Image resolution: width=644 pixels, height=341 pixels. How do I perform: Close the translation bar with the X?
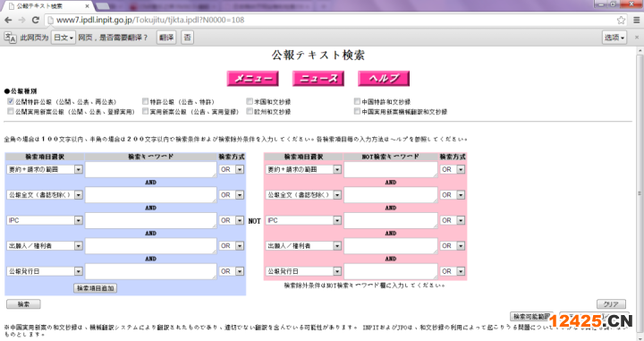coord(637,38)
